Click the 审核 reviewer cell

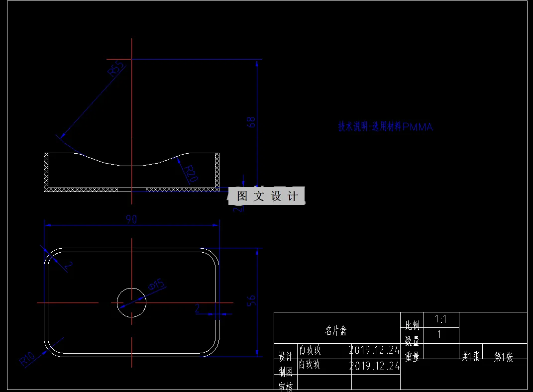tap(285, 386)
